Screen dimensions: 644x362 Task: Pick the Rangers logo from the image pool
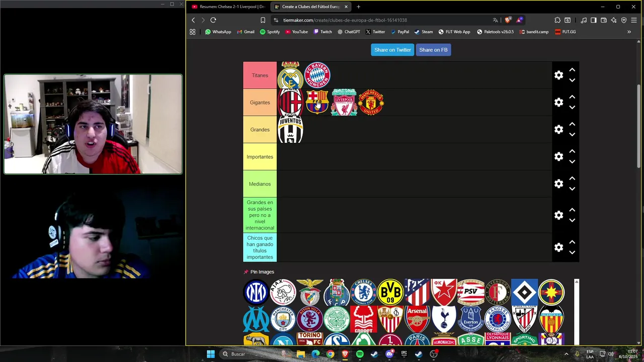pyautogui.click(x=498, y=319)
